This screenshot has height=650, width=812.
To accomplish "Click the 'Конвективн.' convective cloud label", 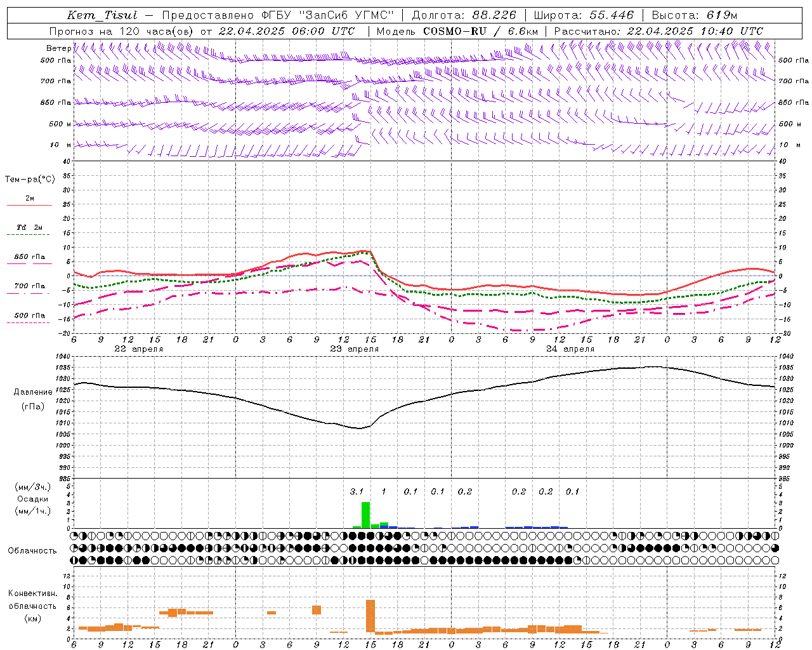I will point(32,594).
